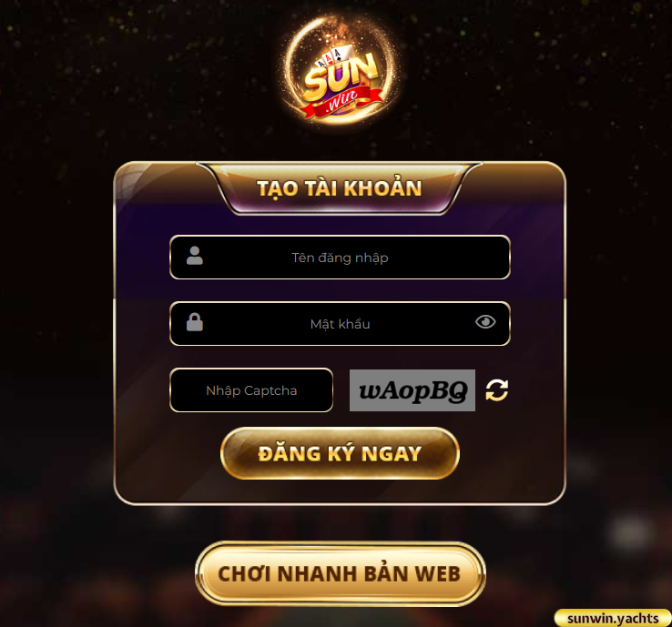Click the ĐĂNG KÝ NGAY register button

pos(340,453)
